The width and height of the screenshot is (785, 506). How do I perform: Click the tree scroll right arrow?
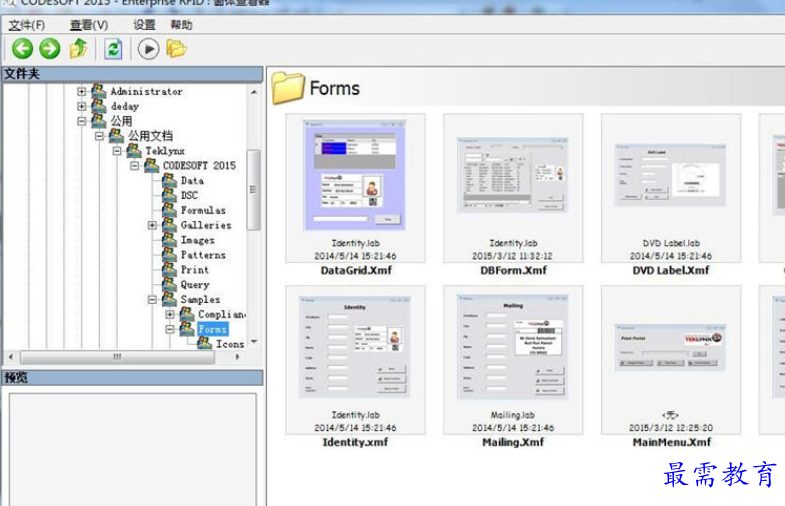point(237,357)
